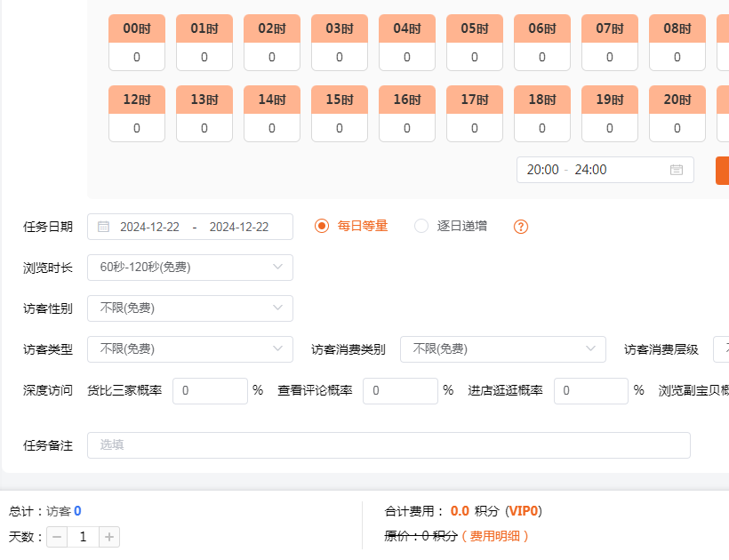Click the 查看评论概率 input box

pos(400,390)
